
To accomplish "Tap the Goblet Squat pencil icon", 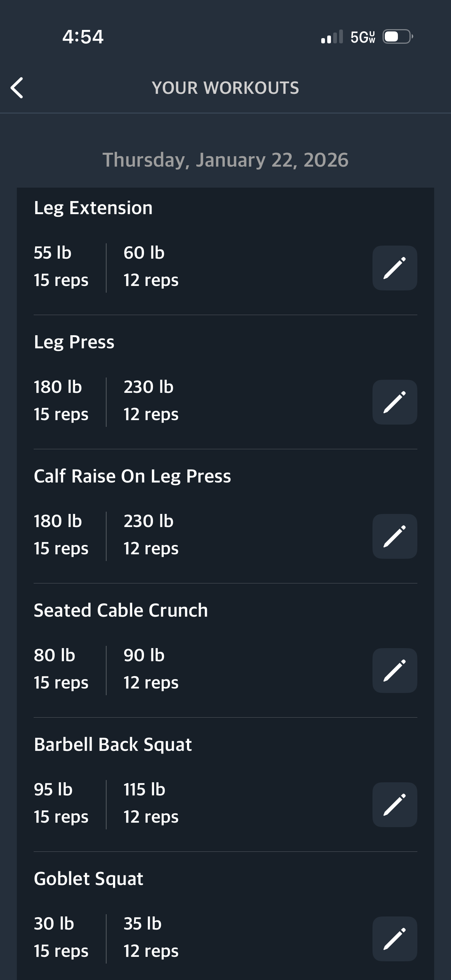I will 394,939.
